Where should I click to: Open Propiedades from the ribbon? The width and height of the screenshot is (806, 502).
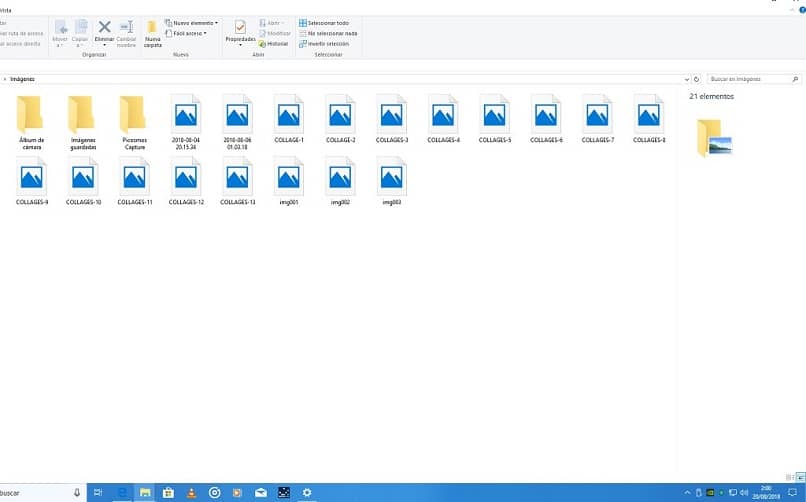240,28
